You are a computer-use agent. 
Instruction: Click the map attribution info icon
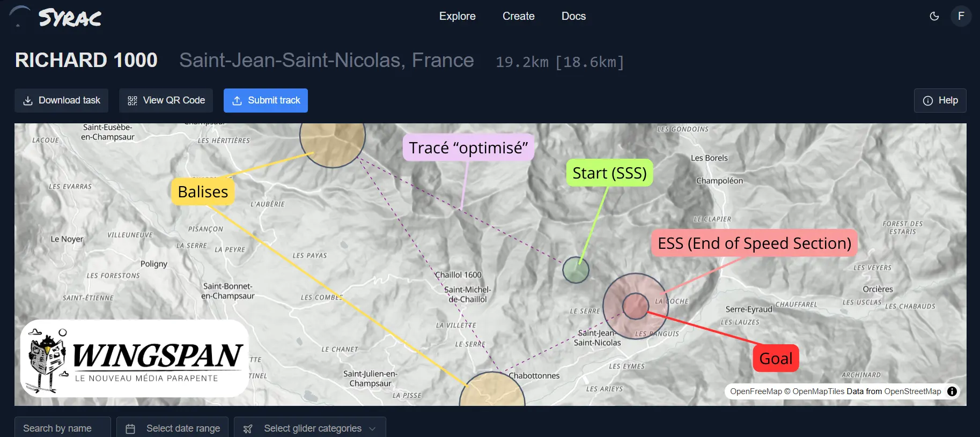(952, 391)
